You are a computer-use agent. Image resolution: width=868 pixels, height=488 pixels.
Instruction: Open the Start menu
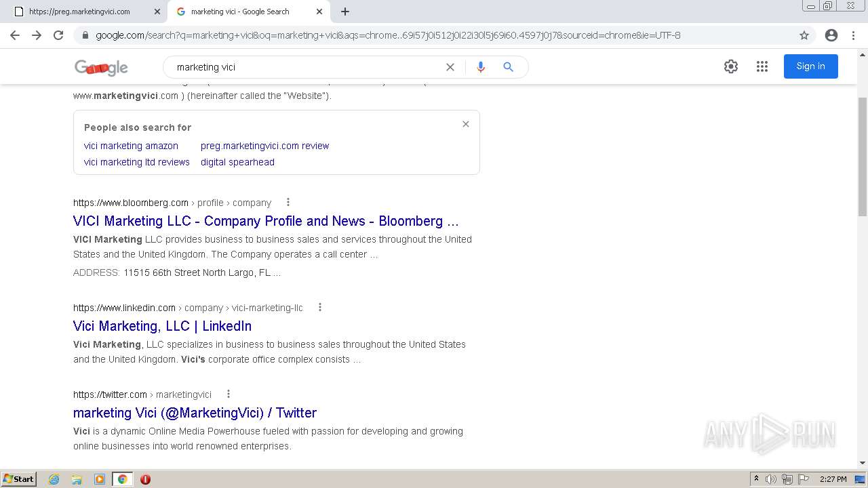(x=19, y=479)
